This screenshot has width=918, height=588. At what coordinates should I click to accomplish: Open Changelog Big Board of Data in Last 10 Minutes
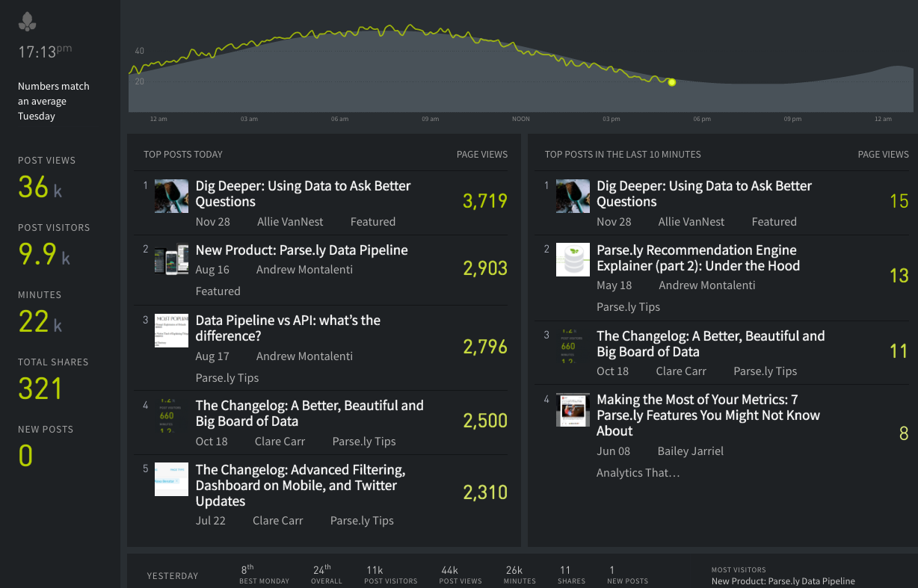click(711, 344)
